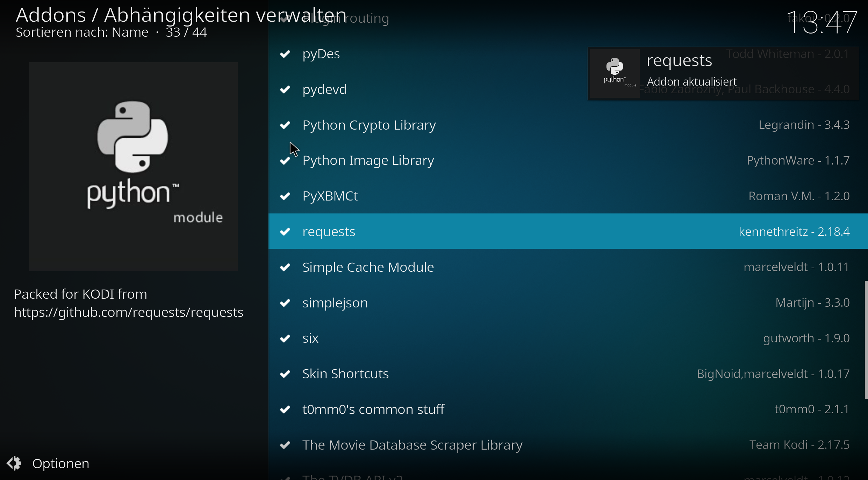Open Skin Shortcuts entry
This screenshot has height=480, width=868.
(x=568, y=374)
